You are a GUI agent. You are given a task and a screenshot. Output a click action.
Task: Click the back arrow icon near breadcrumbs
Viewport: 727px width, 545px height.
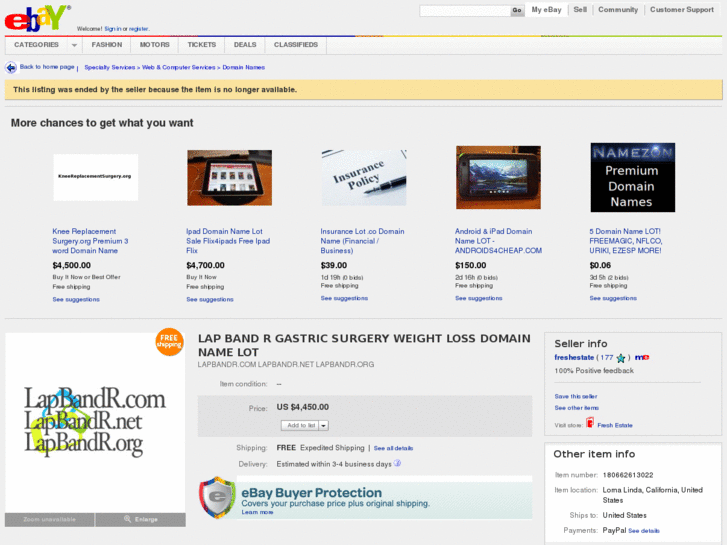click(x=11, y=68)
